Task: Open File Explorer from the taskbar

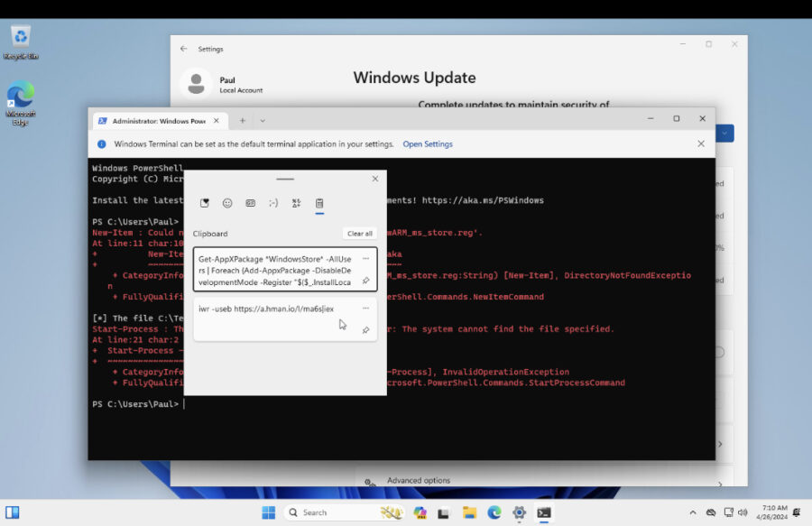Action: (x=469, y=512)
